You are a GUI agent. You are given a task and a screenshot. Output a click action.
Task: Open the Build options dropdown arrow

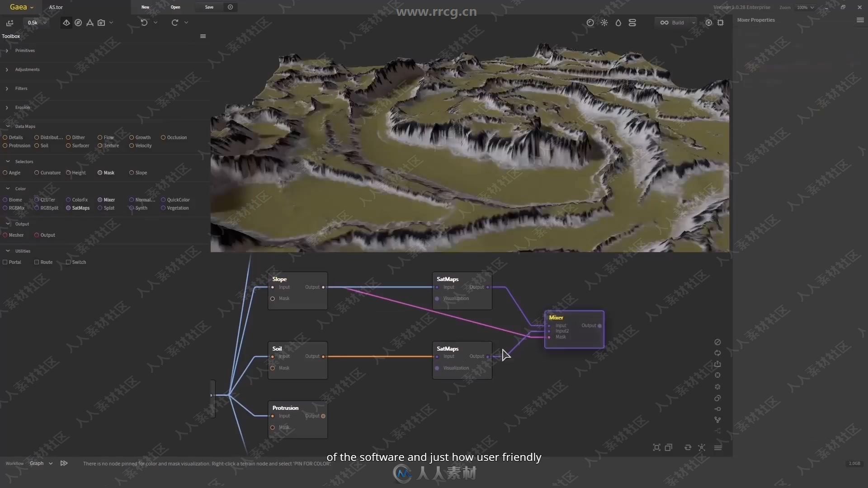coord(693,23)
